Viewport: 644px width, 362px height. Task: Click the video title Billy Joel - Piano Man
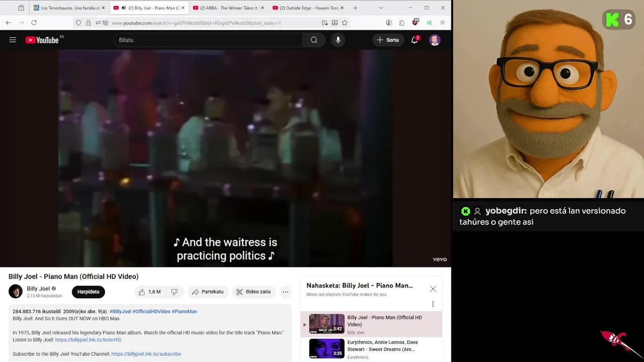pyautogui.click(x=73, y=277)
